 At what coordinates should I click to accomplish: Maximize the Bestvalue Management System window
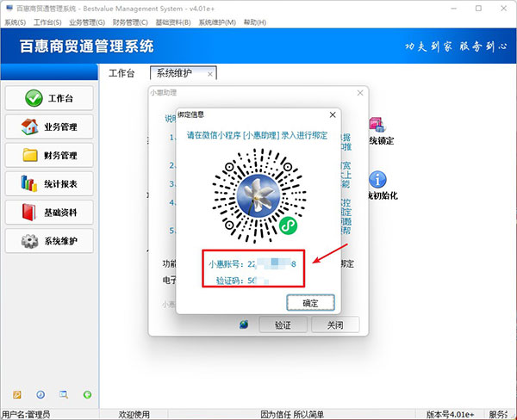pos(478,9)
